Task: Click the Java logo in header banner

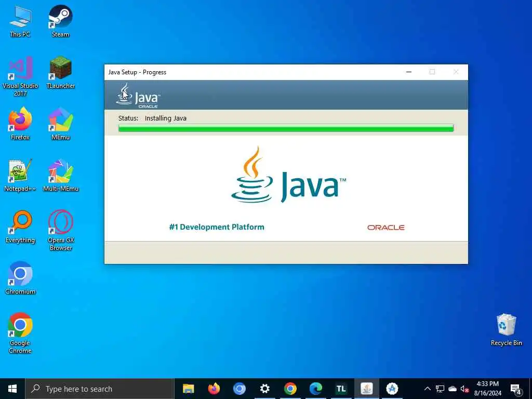Action: 138,96
